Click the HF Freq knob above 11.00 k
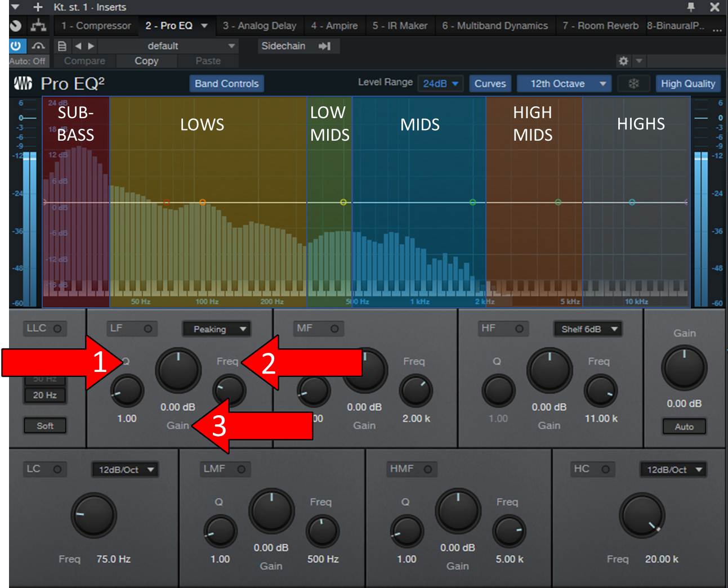Screen dimensions: 728x588 pos(601,391)
